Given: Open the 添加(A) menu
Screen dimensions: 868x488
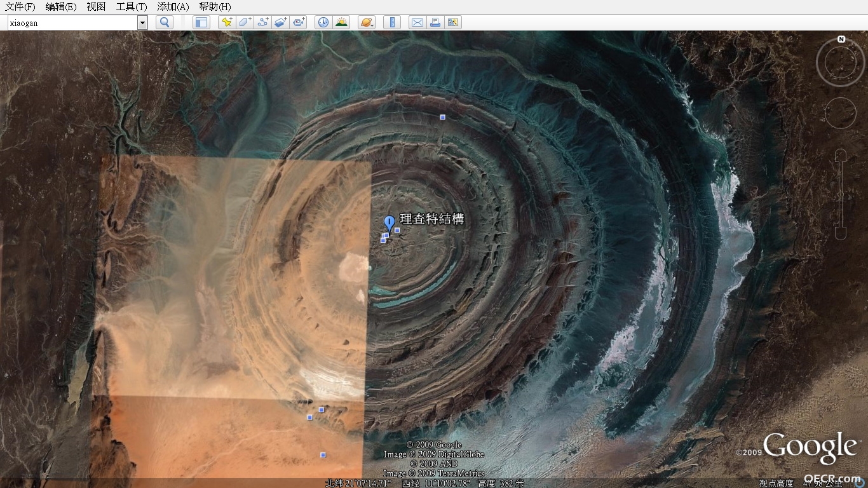Looking at the screenshot, I should coord(173,7).
